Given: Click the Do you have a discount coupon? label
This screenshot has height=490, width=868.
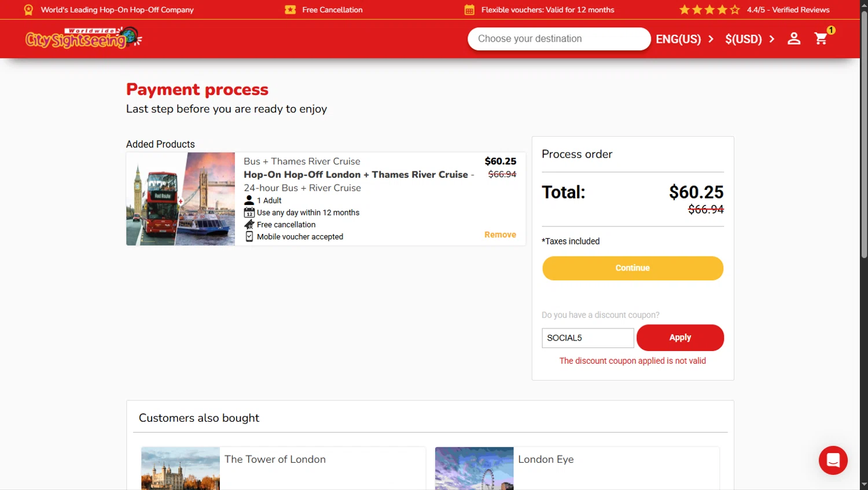Looking at the screenshot, I should click(x=601, y=315).
